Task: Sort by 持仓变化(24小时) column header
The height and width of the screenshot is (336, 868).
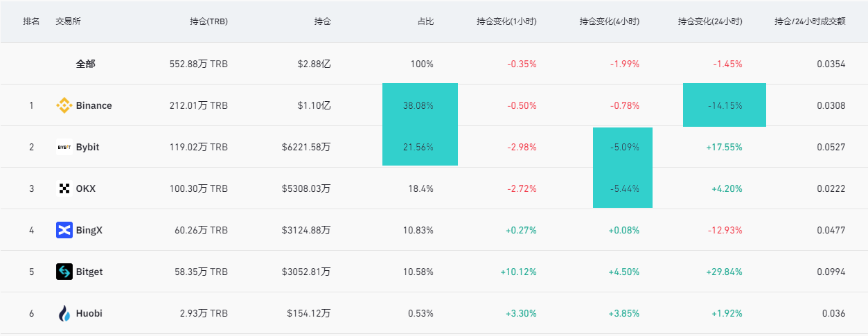Action: tap(710, 21)
